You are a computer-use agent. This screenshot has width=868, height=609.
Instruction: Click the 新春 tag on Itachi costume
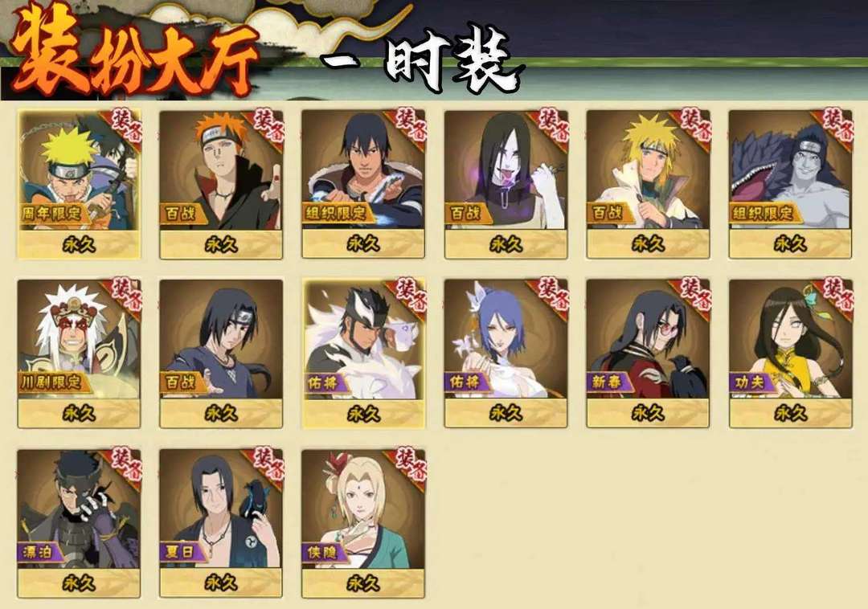coord(608,382)
